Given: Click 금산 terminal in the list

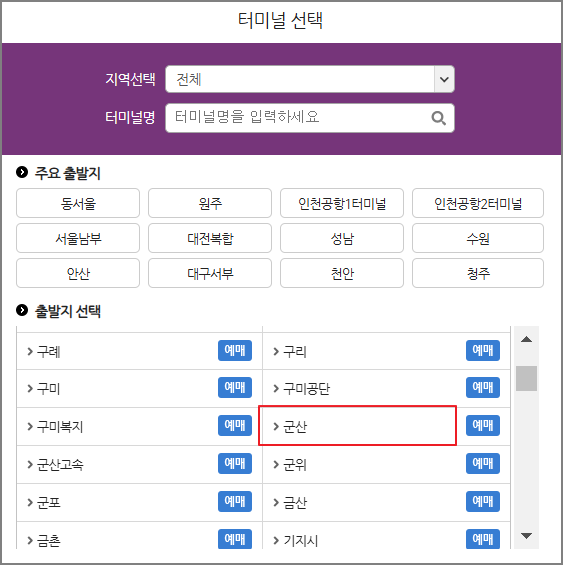Looking at the screenshot, I should tap(294, 502).
